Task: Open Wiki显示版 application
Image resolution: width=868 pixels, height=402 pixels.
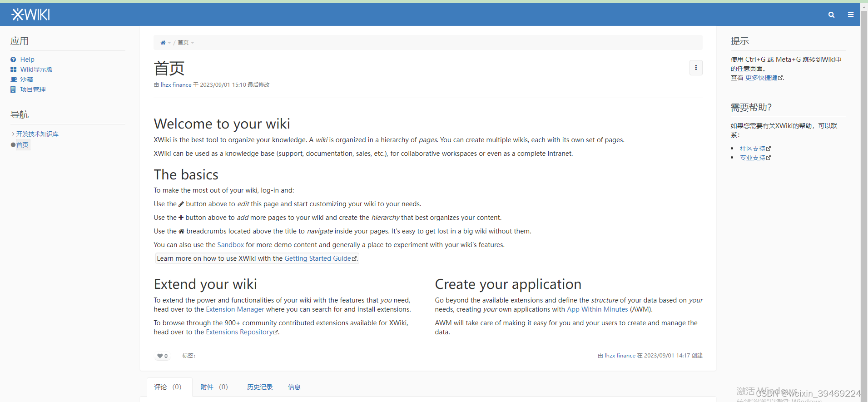Action: (x=36, y=69)
